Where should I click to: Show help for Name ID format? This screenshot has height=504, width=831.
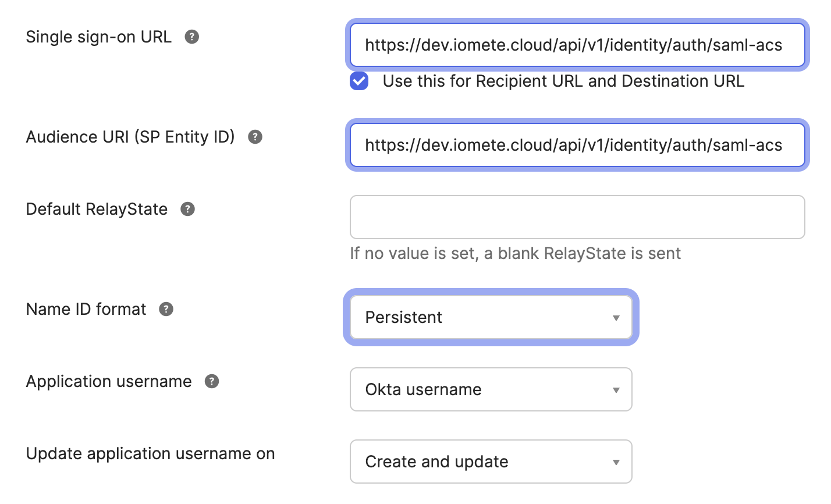pyautogui.click(x=166, y=309)
